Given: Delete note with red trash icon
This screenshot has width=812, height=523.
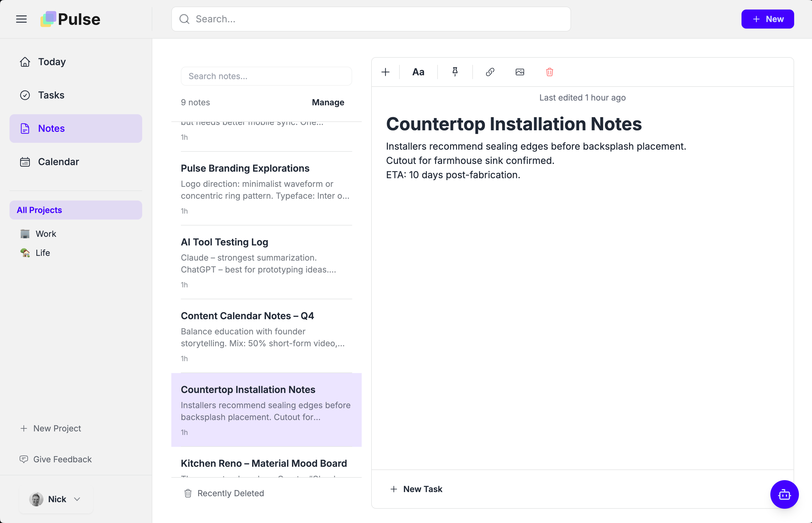Looking at the screenshot, I should (x=549, y=72).
